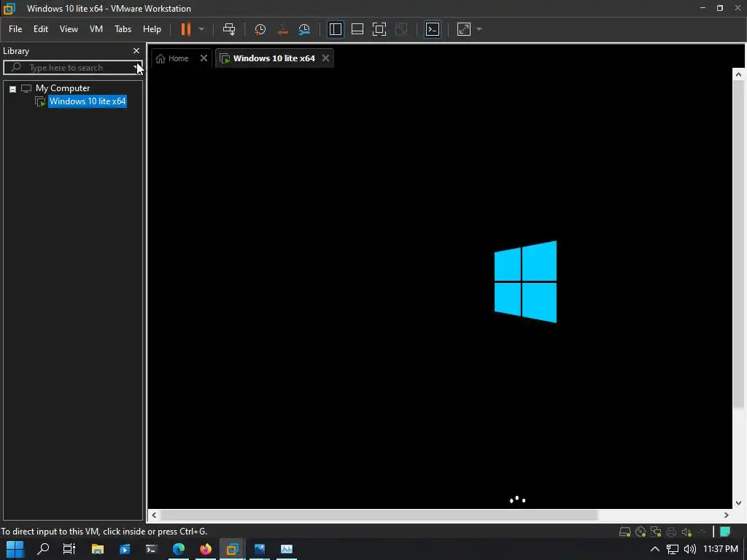
Task: Click the network adapter status icon
Action: coord(656,532)
